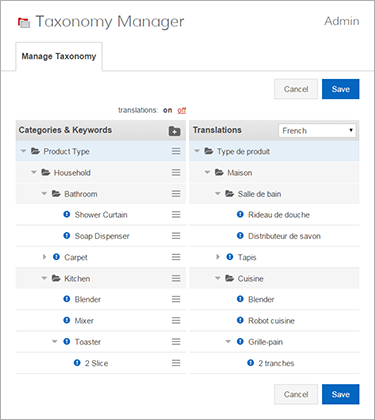Collapse the Household category
The height and width of the screenshot is (420, 375).
point(34,172)
